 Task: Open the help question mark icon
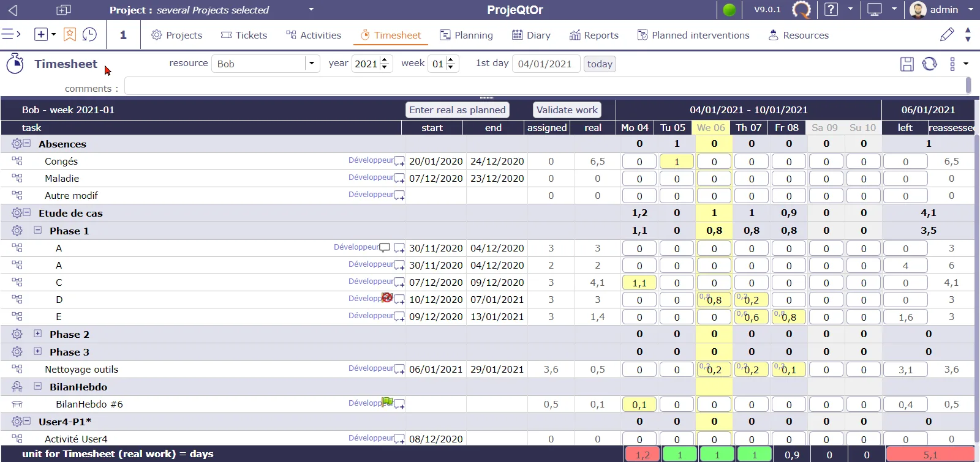click(x=831, y=10)
